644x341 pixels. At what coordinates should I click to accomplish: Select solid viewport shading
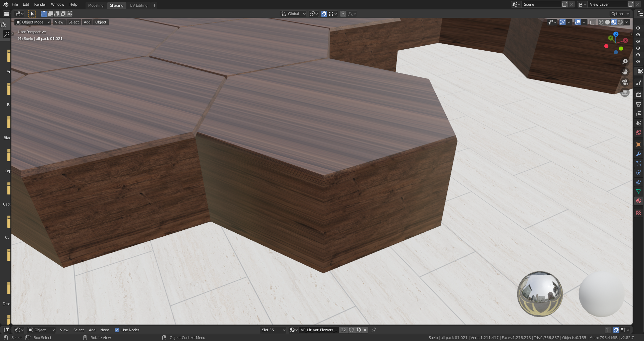click(x=607, y=22)
